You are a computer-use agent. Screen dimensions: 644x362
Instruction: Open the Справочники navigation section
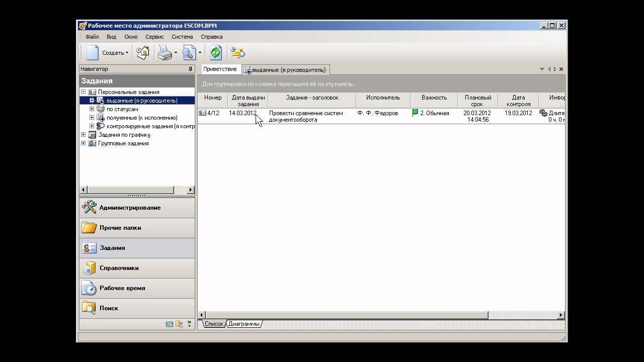(x=137, y=268)
